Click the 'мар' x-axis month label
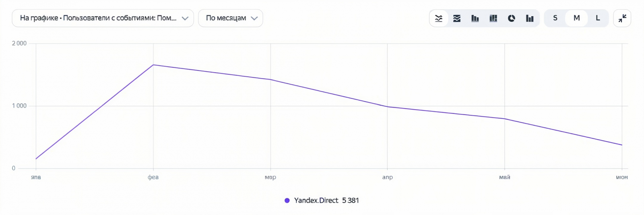 pyautogui.click(x=270, y=177)
